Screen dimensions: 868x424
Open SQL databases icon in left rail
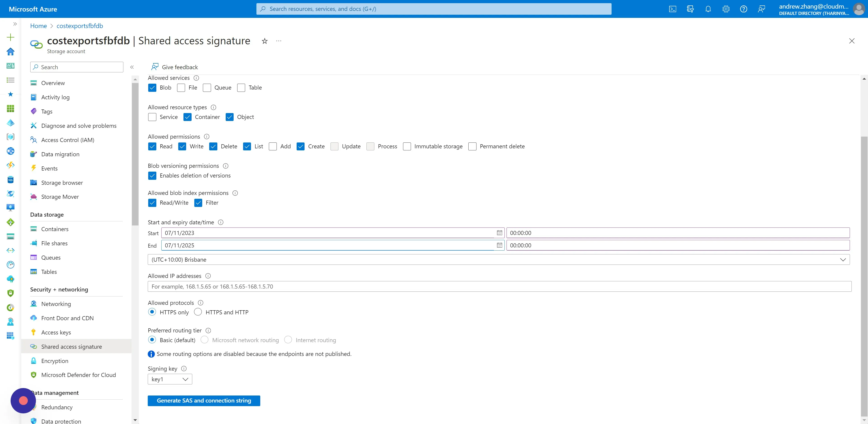[10, 180]
